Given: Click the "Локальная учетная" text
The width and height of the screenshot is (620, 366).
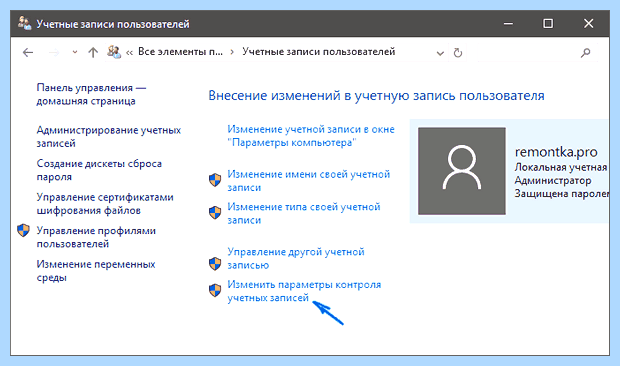Looking at the screenshot, I should [x=561, y=167].
